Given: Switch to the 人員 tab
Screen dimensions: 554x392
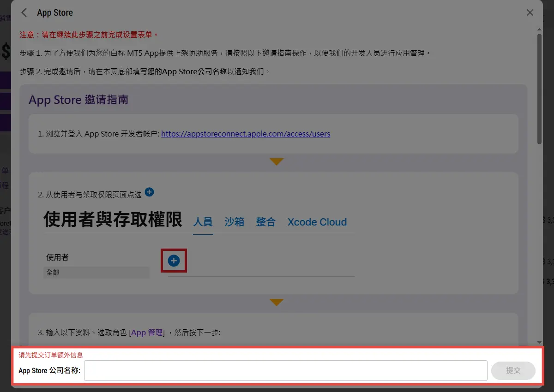Looking at the screenshot, I should coord(203,222).
